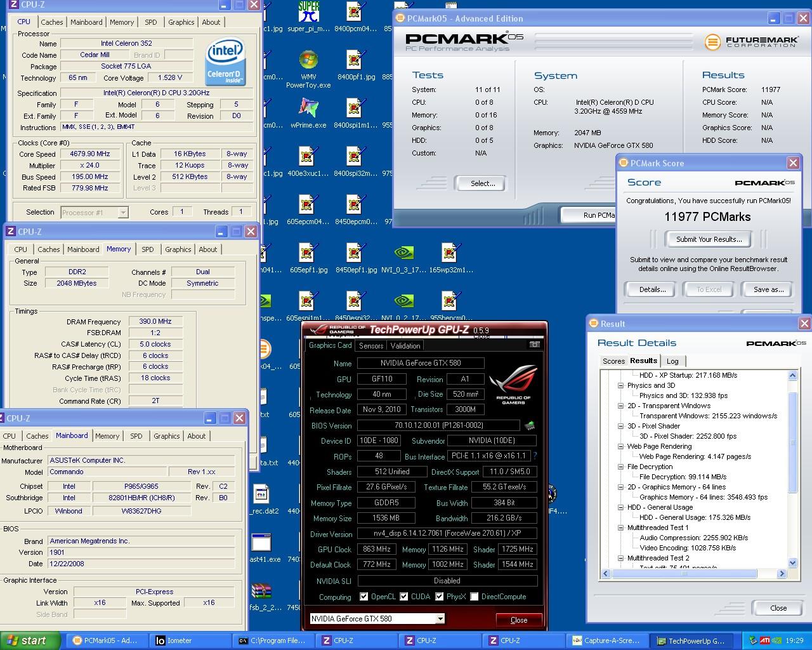812x650 pixels.
Task: Collapse the 3D - Pixel Shader node
Action: (x=620, y=426)
